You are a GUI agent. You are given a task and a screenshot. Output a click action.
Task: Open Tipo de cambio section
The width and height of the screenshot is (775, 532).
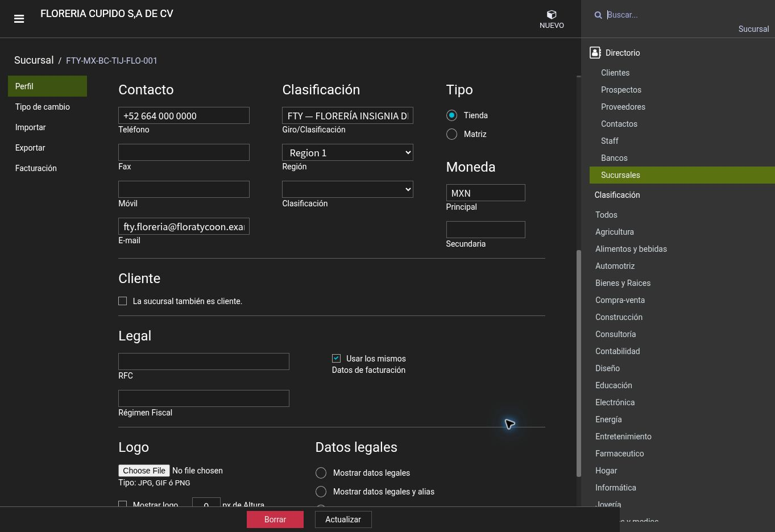pyautogui.click(x=43, y=107)
